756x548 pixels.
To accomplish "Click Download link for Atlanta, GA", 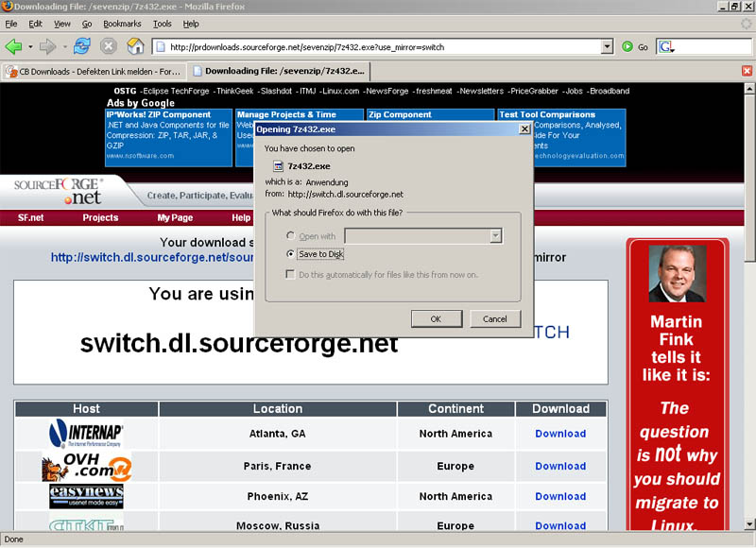I will tap(560, 434).
